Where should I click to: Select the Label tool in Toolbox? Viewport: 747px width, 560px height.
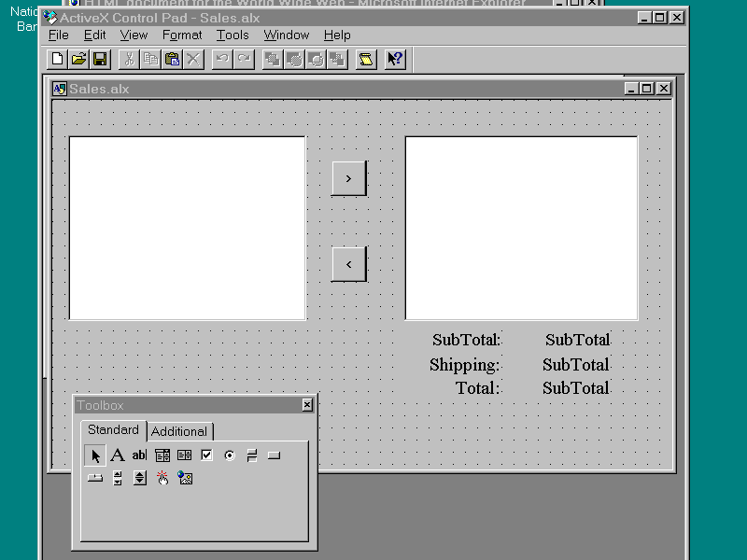point(118,455)
